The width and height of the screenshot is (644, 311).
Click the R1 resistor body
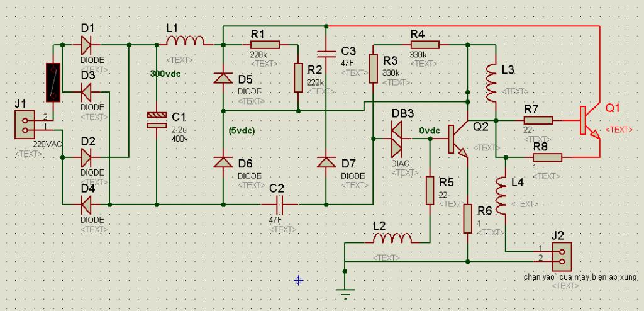pyautogui.click(x=265, y=45)
